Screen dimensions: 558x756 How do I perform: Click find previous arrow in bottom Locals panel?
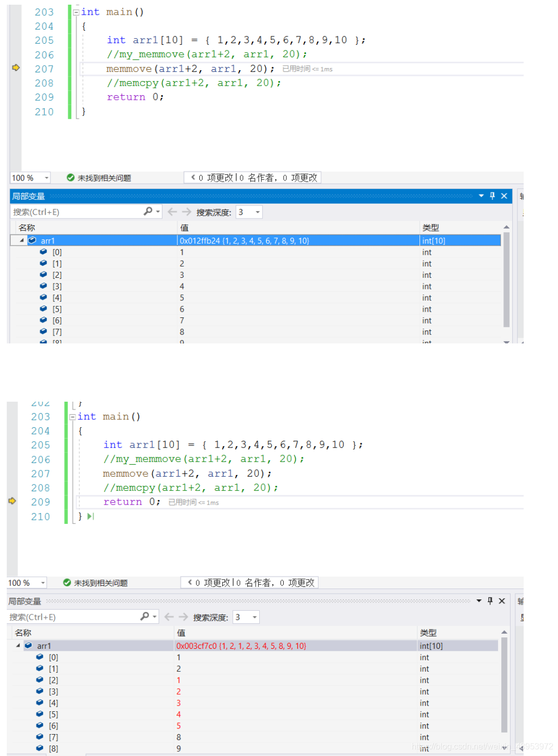[x=169, y=617]
